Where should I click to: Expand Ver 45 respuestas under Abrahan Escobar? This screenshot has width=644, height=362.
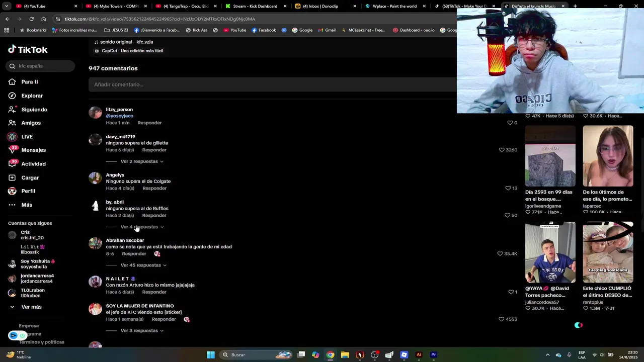(x=143, y=265)
